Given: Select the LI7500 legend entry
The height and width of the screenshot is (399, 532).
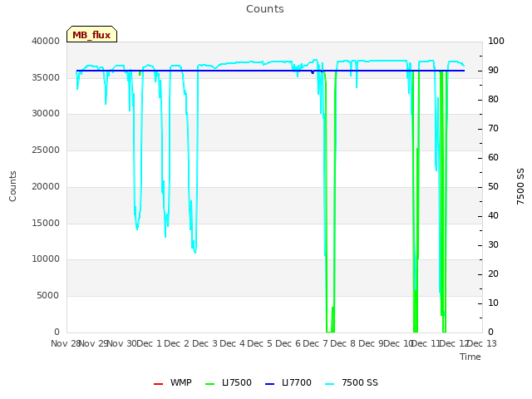Looking at the screenshot, I should click(x=229, y=382).
